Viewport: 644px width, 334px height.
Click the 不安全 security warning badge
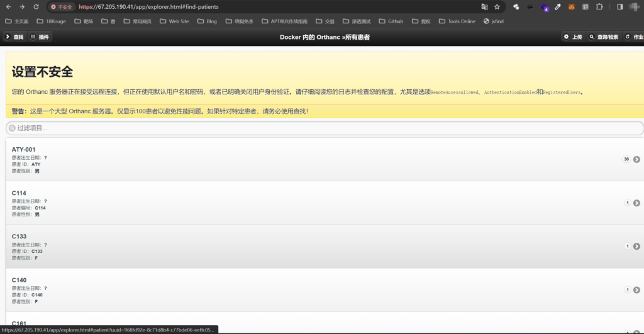coord(61,7)
